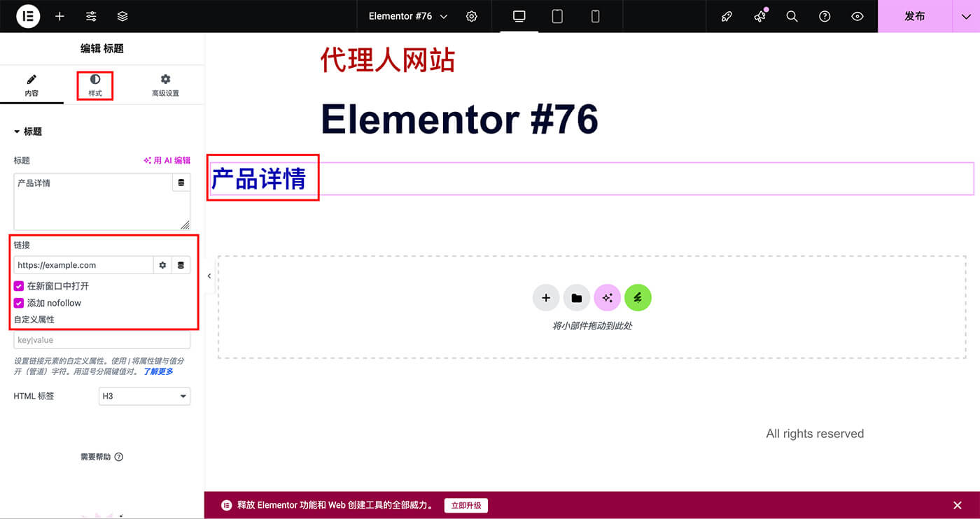Open link options gear icon
Viewport: 980px width, 519px height.
(162, 265)
